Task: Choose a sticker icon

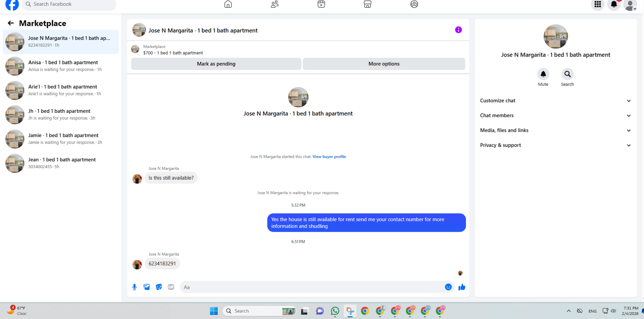Action: tap(159, 287)
